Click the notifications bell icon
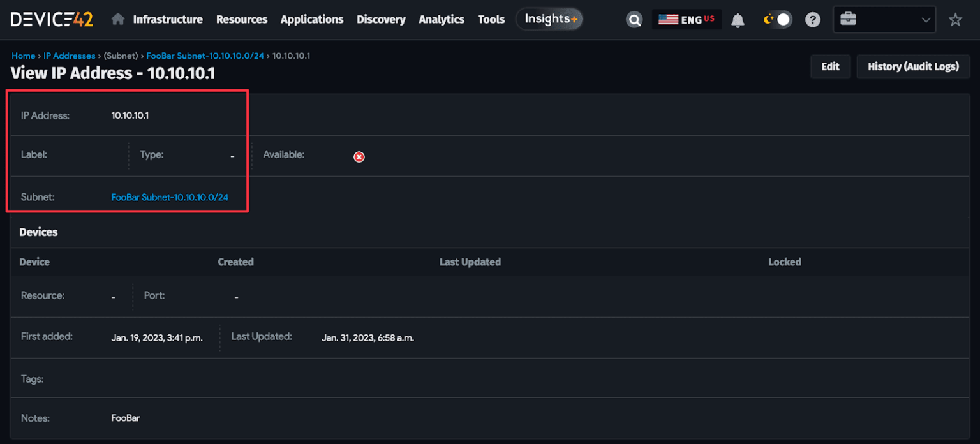980x444 pixels. point(738,19)
